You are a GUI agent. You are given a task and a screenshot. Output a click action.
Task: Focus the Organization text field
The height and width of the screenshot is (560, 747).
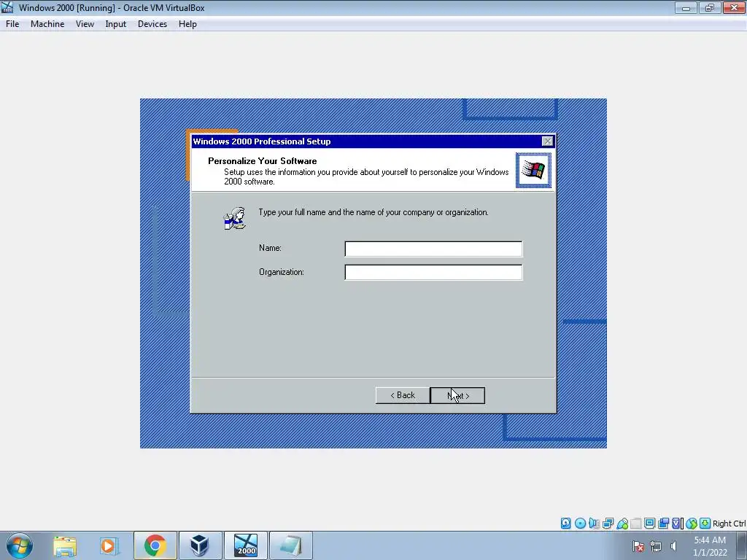433,273
